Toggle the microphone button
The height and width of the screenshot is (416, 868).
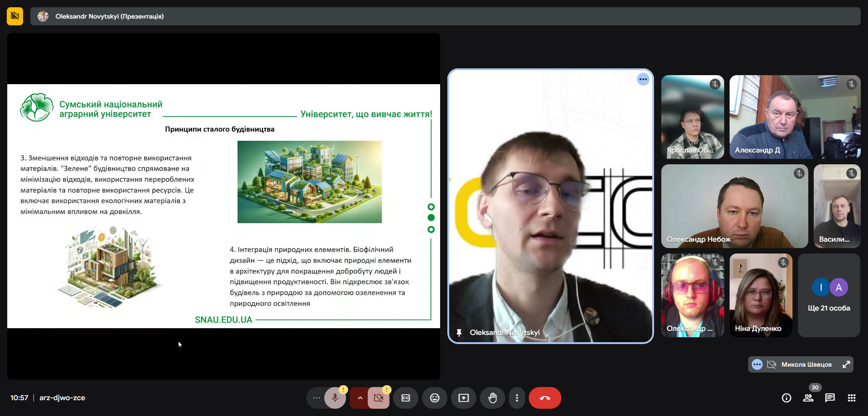pyautogui.click(x=335, y=398)
